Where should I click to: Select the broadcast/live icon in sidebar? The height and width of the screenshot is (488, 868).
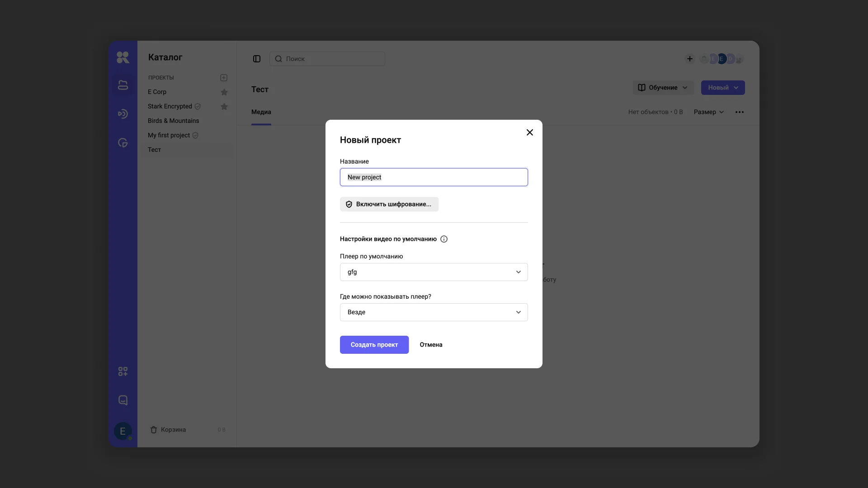(123, 114)
